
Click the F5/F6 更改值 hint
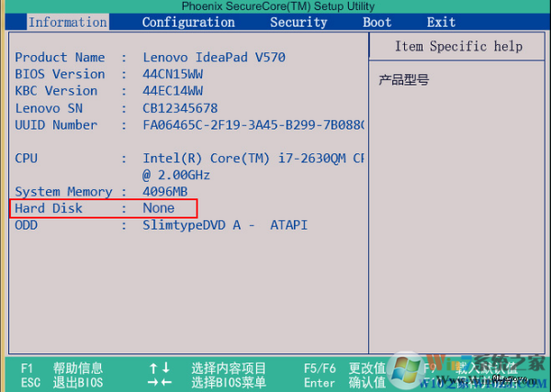(x=344, y=368)
